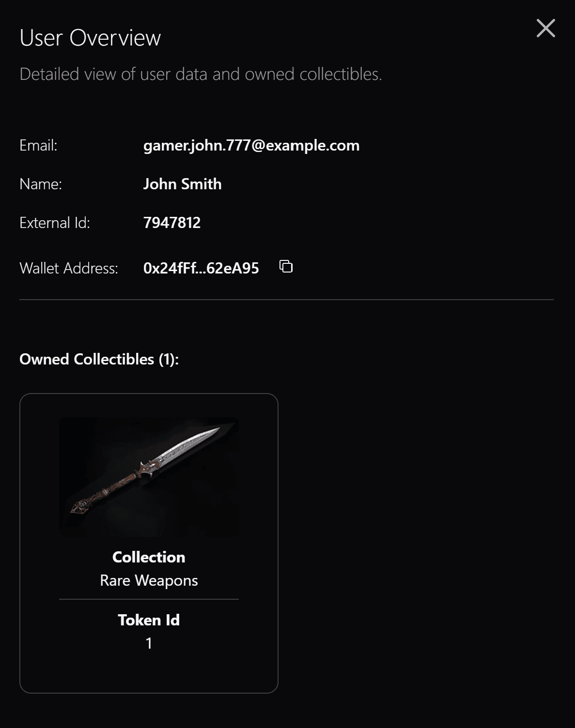Click the truncated wallet address 0x24fFf...62eA95
This screenshot has height=728, width=575.
pos(201,268)
